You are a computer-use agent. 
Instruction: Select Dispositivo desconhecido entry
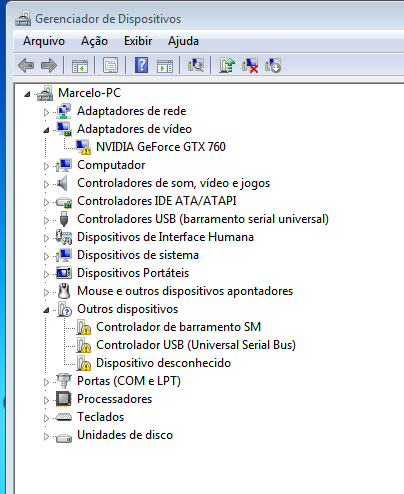pyautogui.click(x=163, y=363)
